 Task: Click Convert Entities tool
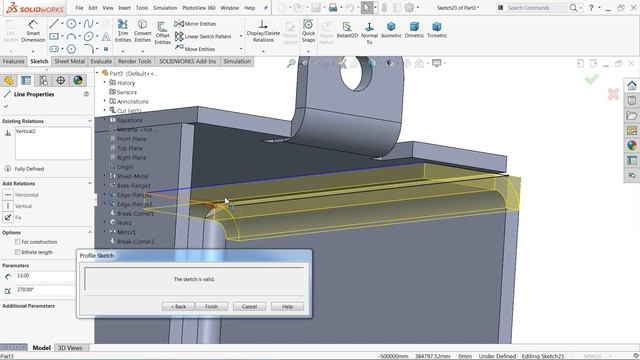click(x=142, y=31)
